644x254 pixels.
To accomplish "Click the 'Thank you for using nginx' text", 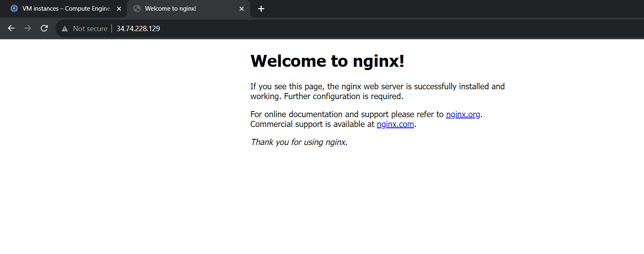I will pyautogui.click(x=299, y=142).
